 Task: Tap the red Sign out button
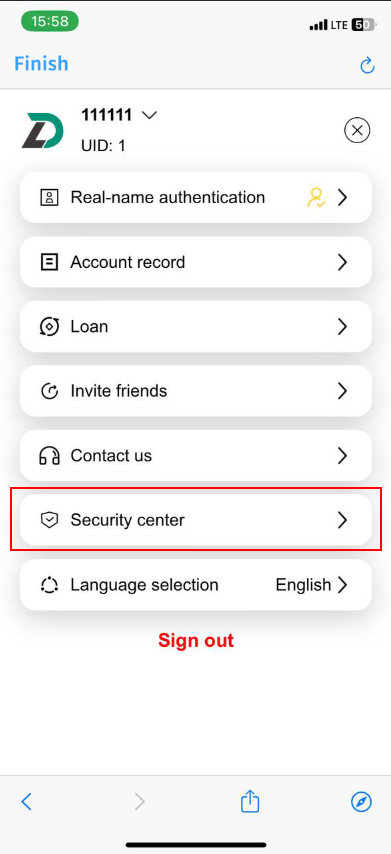click(196, 640)
